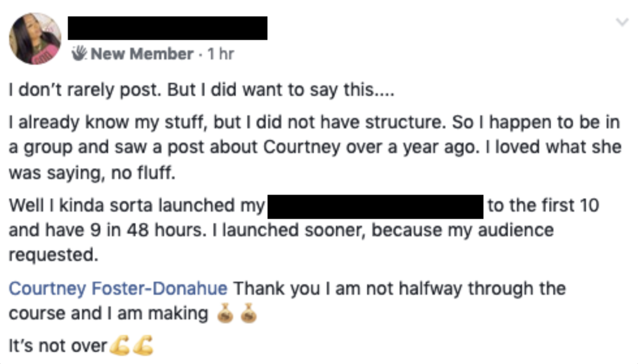Open the "1 hr" post timestamp
The image size is (638, 364).
(x=221, y=54)
